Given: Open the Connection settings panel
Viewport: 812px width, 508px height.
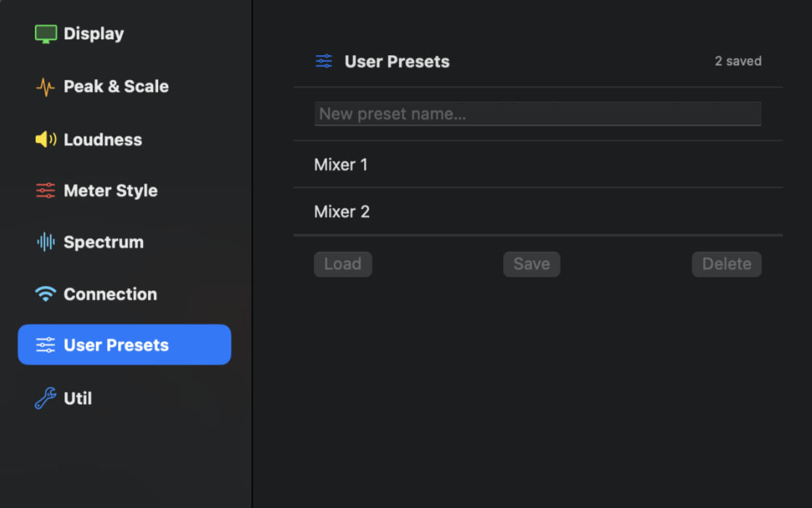Looking at the screenshot, I should (110, 293).
